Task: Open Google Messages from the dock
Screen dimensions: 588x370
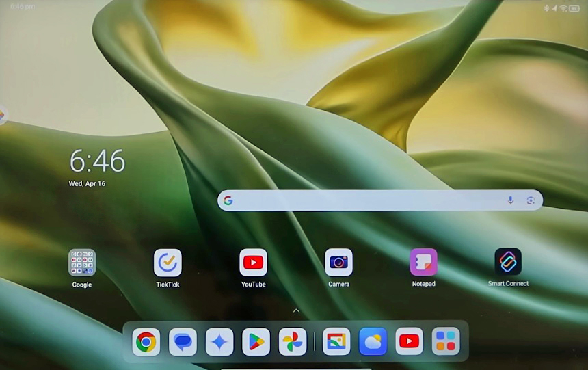Action: tap(183, 342)
